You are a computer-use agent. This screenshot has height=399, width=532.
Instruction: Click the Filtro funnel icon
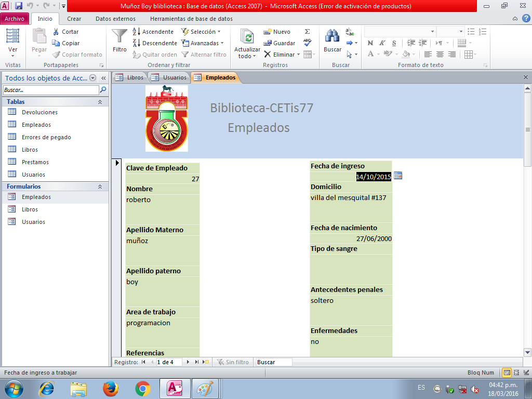point(119,36)
